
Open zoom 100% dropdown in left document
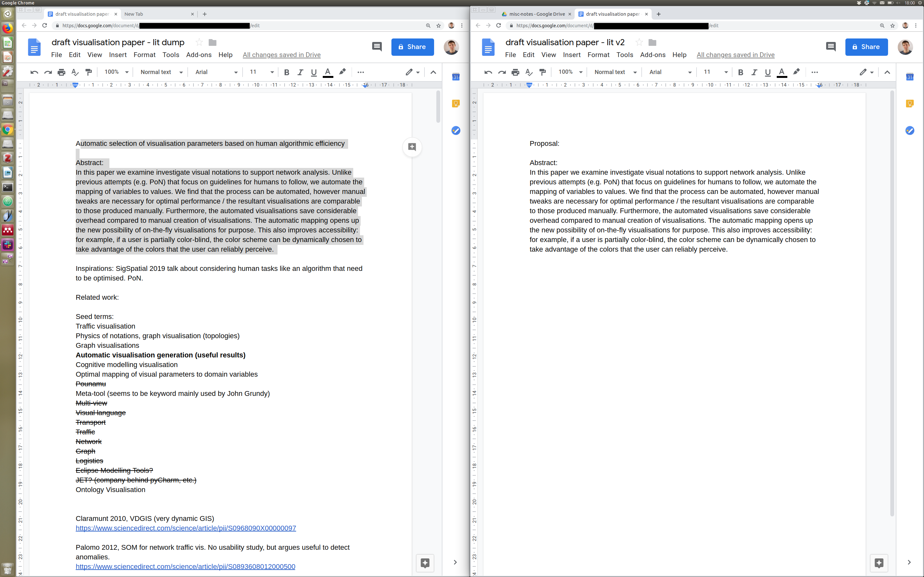click(116, 72)
